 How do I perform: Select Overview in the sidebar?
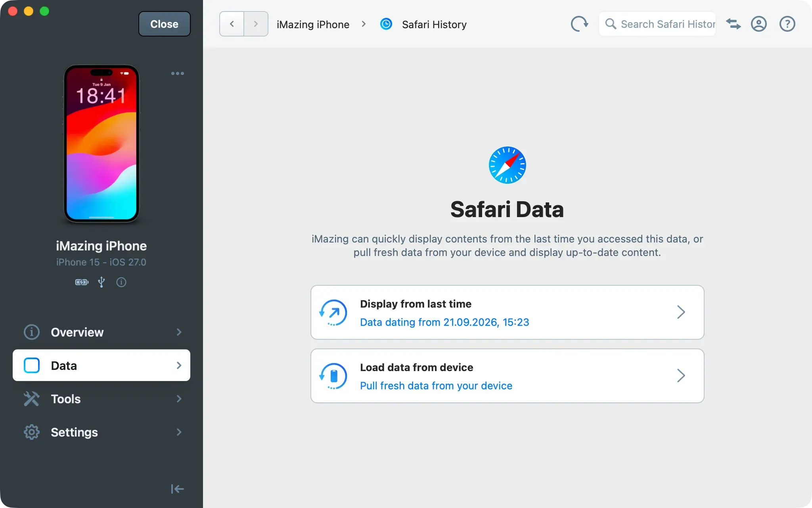click(101, 332)
